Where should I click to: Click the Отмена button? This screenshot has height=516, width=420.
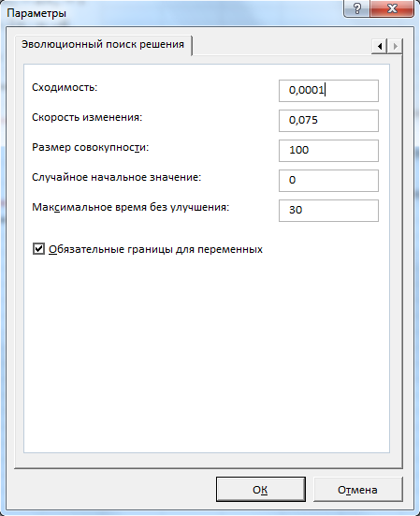[x=357, y=490]
